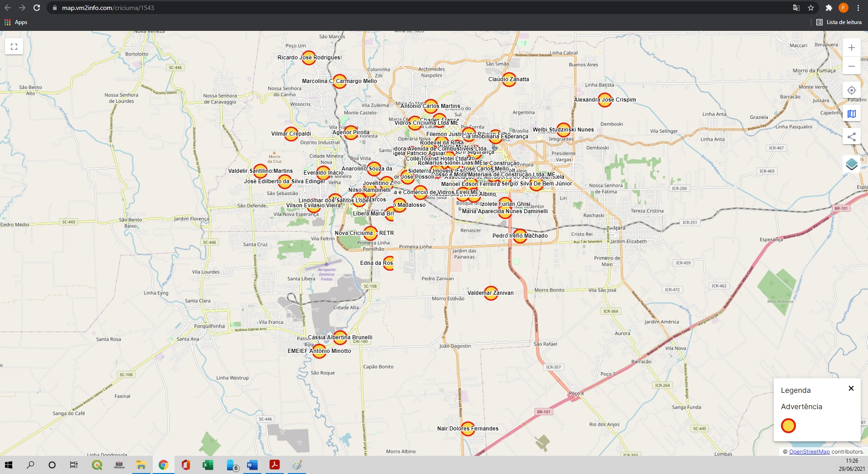Click the Valdemar Zanivan map marker
Screen dimensions: 868x474
pos(490,293)
